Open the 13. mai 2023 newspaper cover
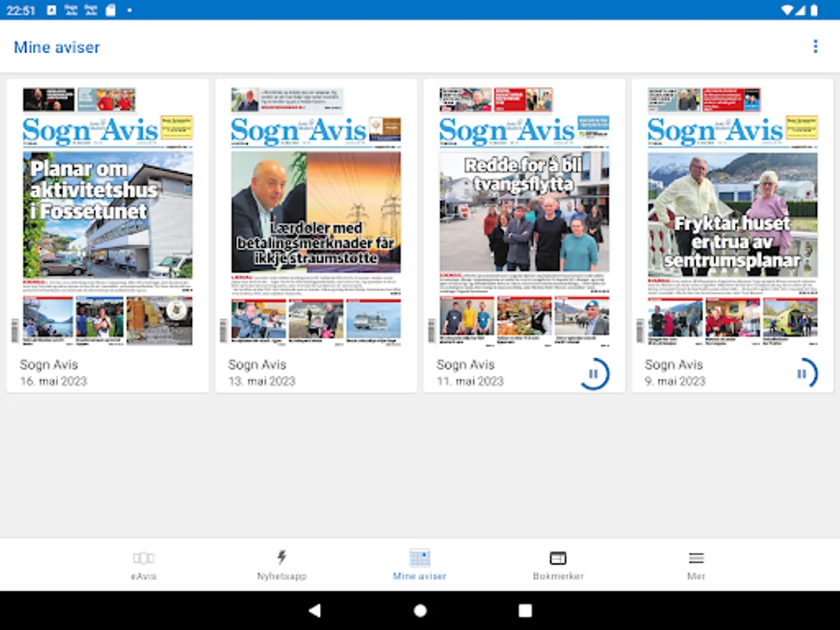The image size is (840, 630). click(316, 216)
